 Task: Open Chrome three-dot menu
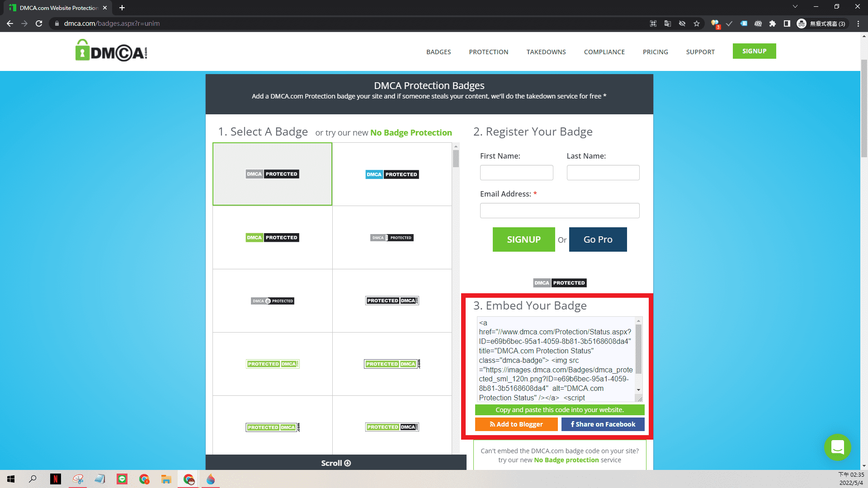tap(858, 23)
